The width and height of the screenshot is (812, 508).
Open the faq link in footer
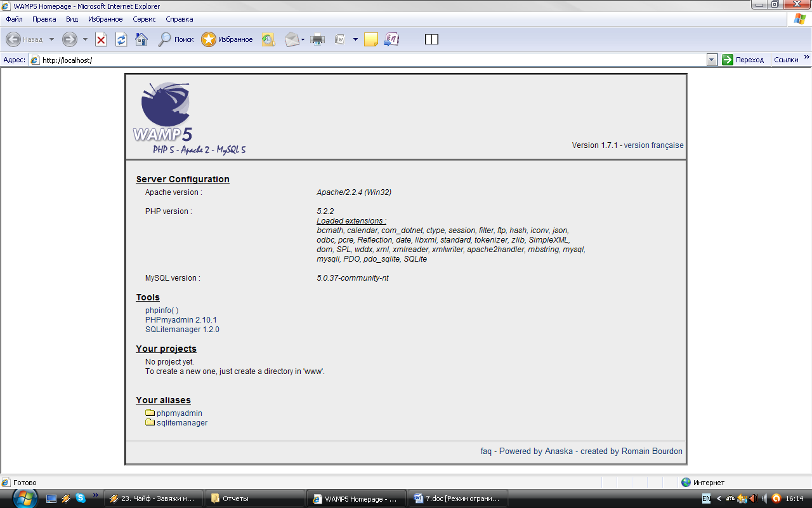(486, 451)
